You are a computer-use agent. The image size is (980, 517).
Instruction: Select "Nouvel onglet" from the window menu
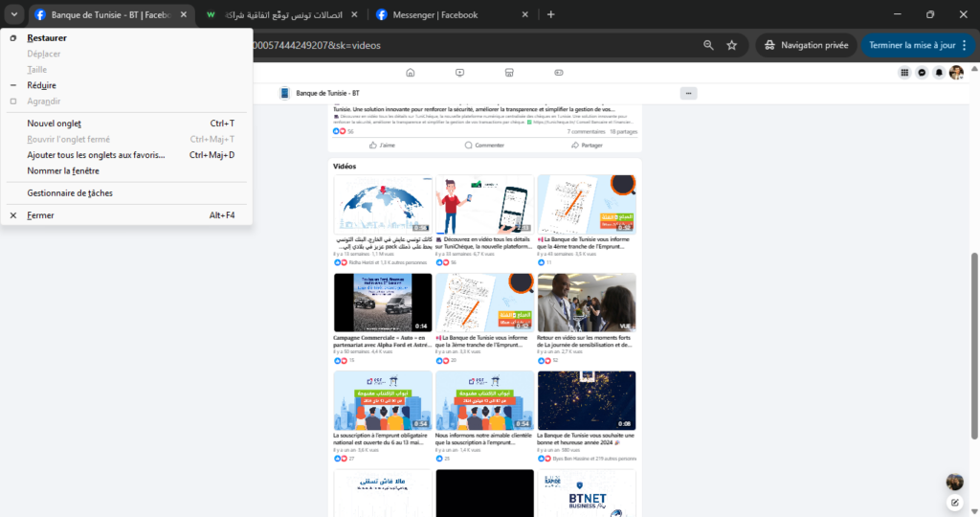tap(55, 124)
